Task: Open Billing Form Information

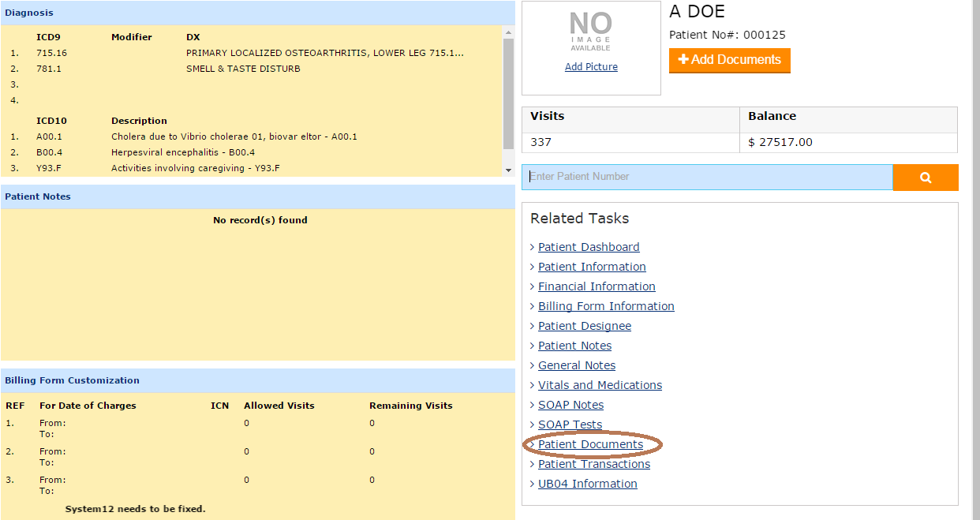Action: (x=606, y=306)
